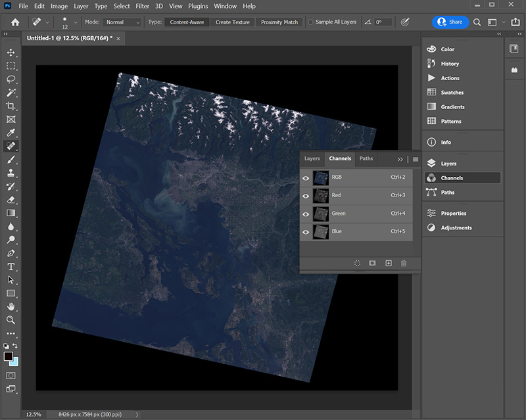Open the Filter menu
Image resolution: width=526 pixels, height=420 pixels.
pyautogui.click(x=142, y=6)
